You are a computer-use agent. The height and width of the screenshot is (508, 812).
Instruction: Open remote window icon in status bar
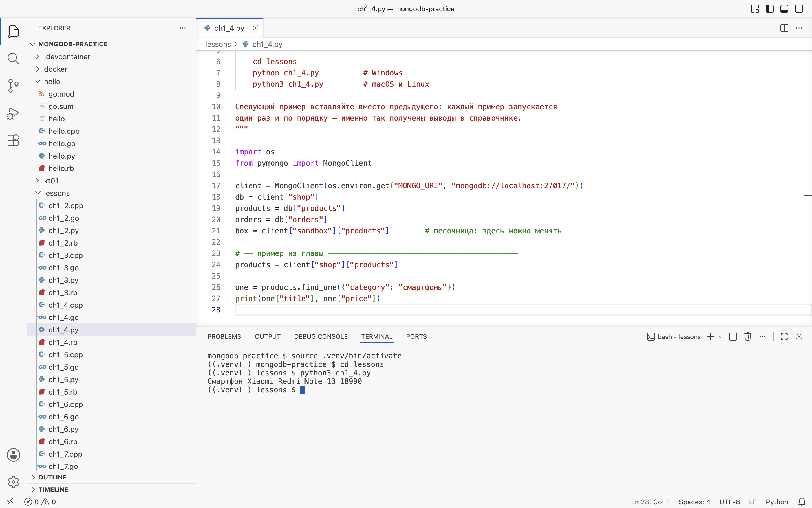10,502
